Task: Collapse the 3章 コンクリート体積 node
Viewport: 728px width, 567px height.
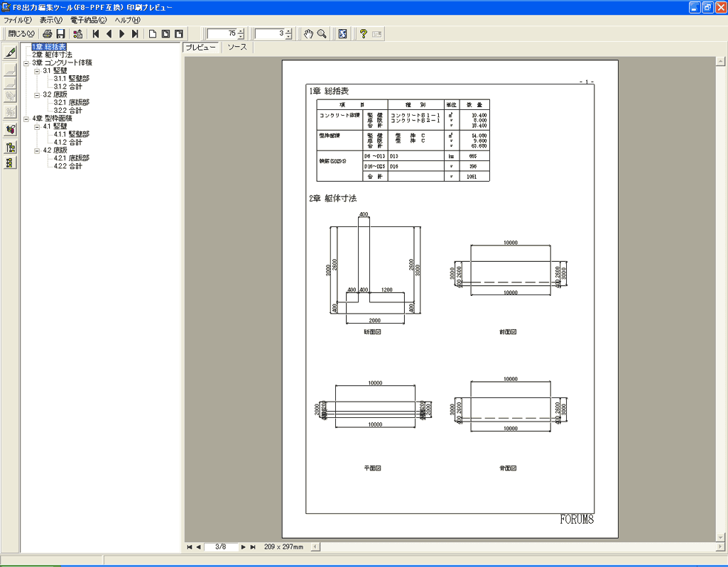Action: (26, 62)
